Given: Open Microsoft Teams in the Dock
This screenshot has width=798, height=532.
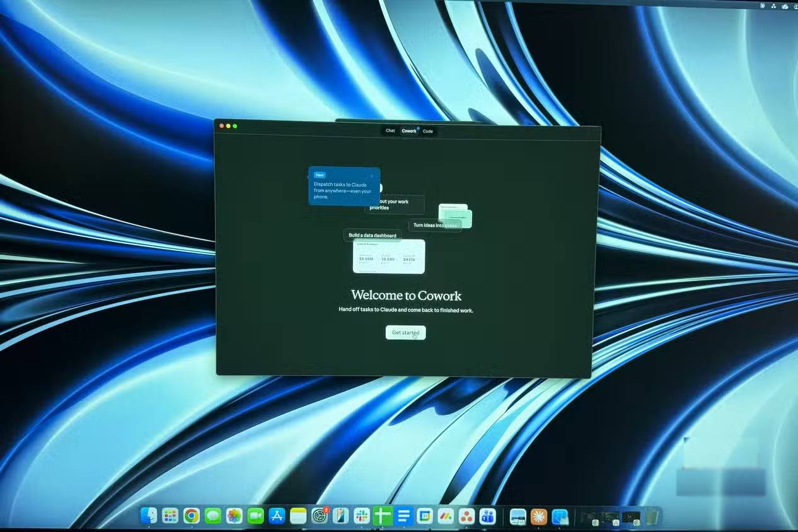Looking at the screenshot, I should pyautogui.click(x=487, y=516).
